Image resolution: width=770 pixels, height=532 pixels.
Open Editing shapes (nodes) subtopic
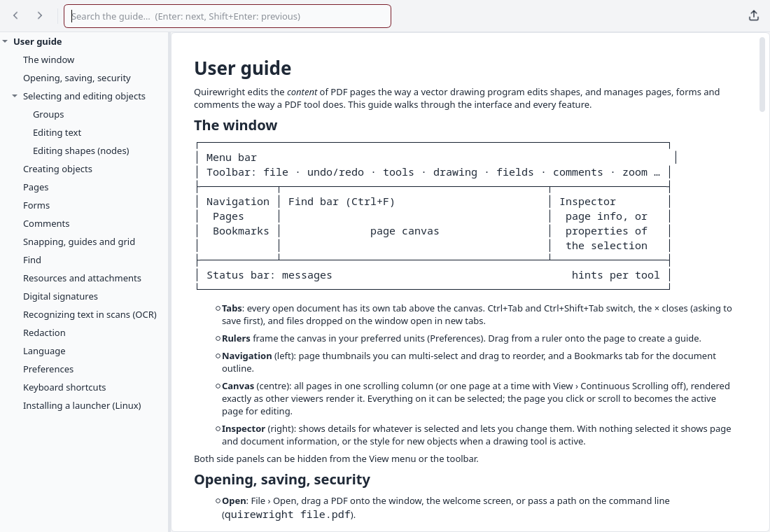(81, 150)
